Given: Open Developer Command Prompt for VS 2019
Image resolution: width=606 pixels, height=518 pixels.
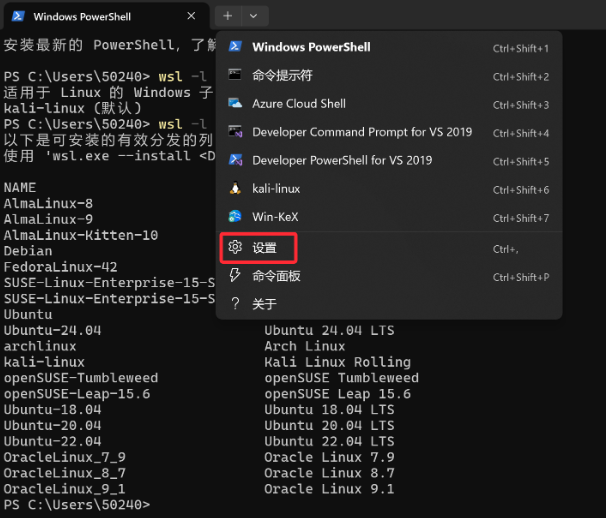Looking at the screenshot, I should [x=389, y=132].
